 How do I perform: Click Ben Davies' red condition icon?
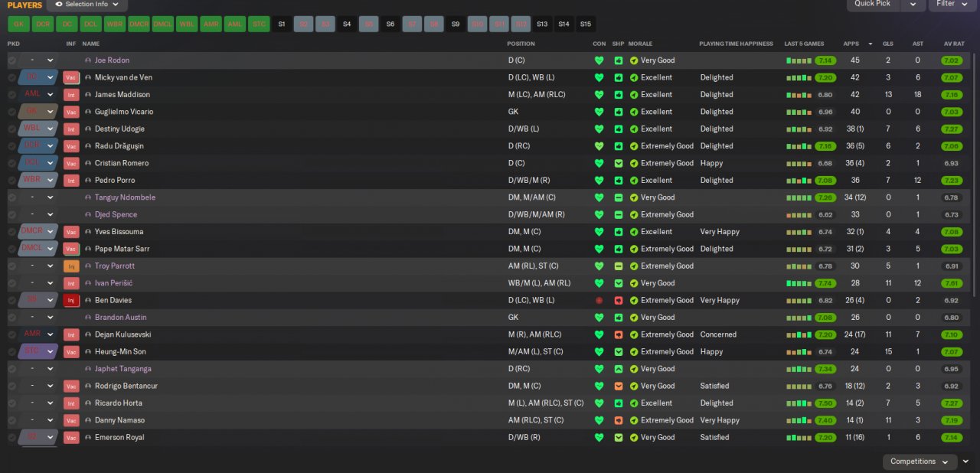point(599,300)
